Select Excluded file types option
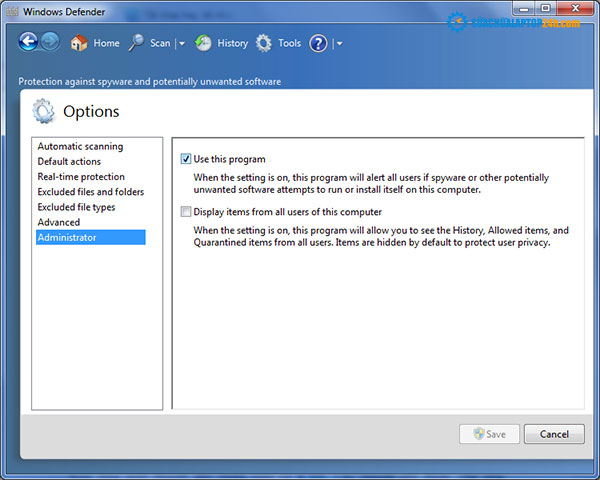Screen dimensions: 600x480 click(76, 207)
